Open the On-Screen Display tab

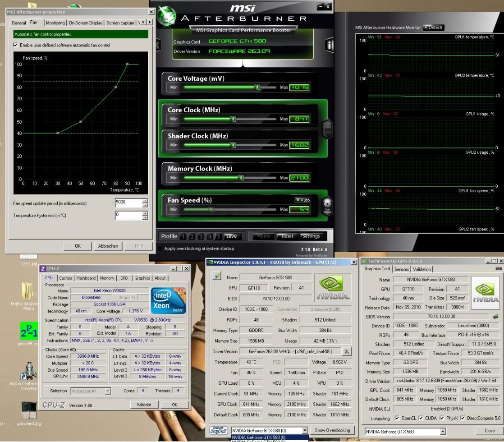click(x=86, y=23)
